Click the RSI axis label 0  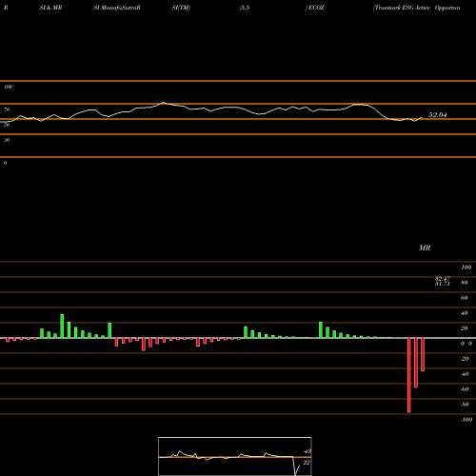click(5, 163)
